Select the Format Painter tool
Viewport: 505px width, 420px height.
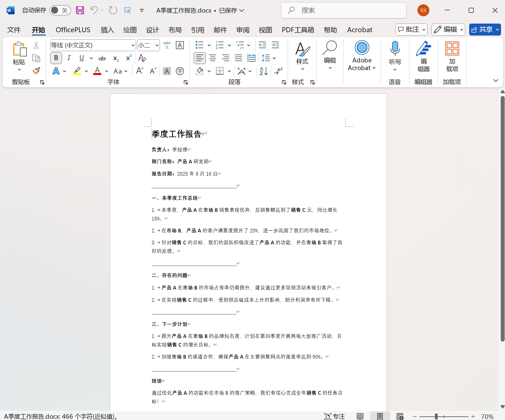tap(36, 71)
